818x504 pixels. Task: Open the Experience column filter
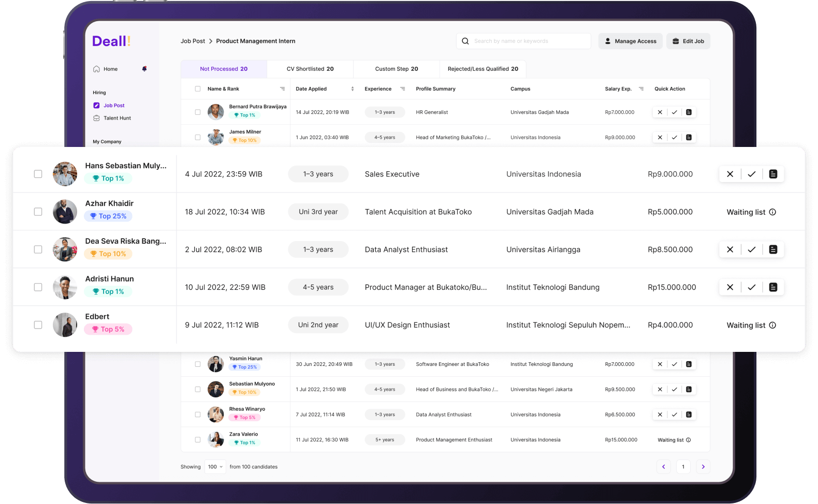[403, 89]
